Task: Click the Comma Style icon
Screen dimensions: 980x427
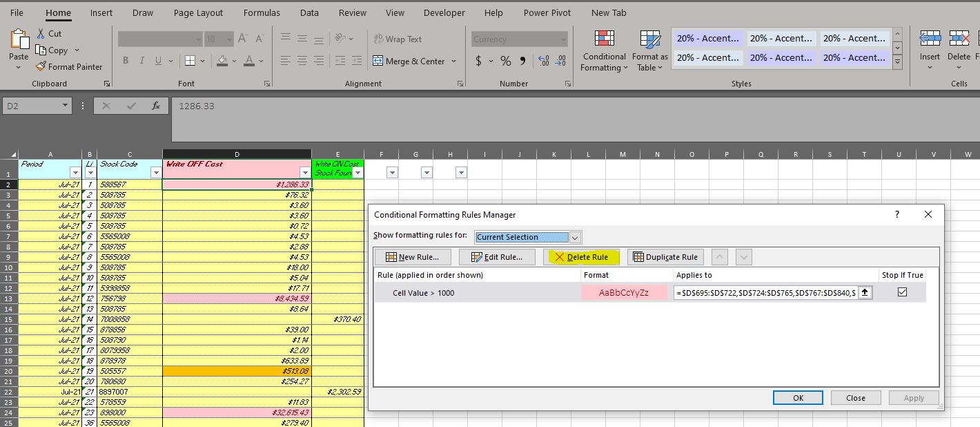Action: click(x=522, y=61)
